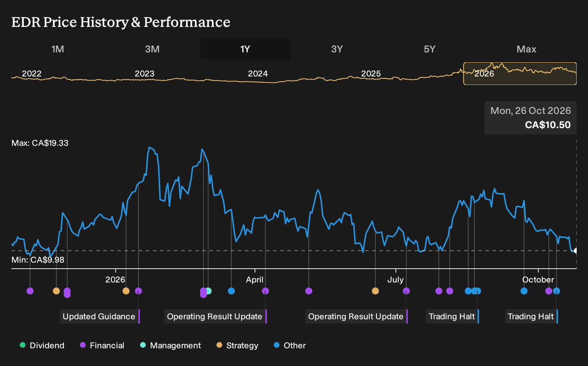588x366 pixels.
Task: Select the 1Y range tab
Action: (x=246, y=49)
